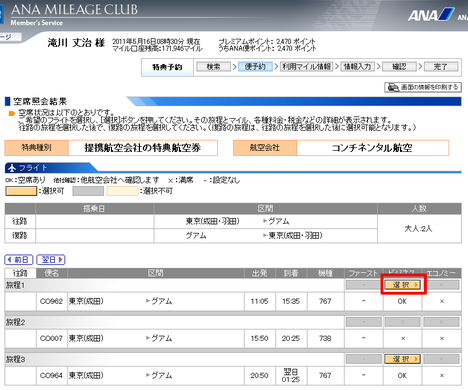This screenshot has width=468, height=390.
Task: Click the 情報入力 step
Action: pyautogui.click(x=357, y=67)
